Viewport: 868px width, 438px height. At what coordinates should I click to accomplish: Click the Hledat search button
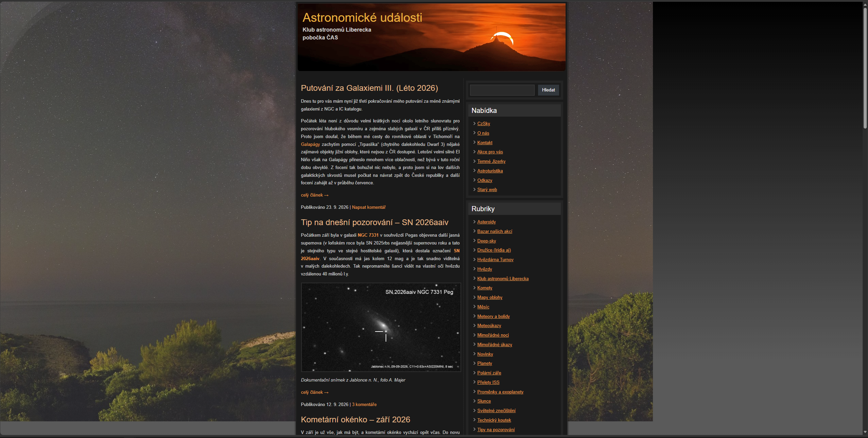pyautogui.click(x=548, y=90)
